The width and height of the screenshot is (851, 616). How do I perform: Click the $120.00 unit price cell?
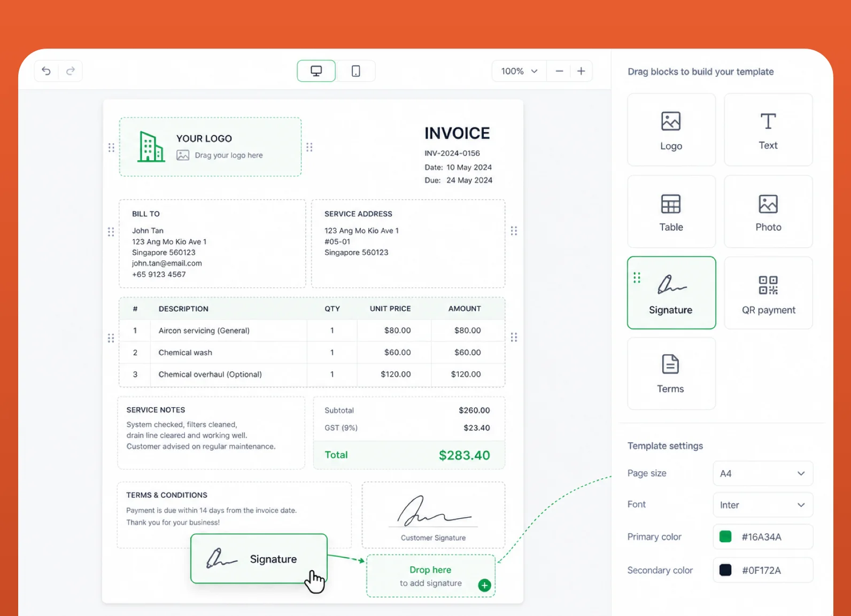pyautogui.click(x=396, y=375)
